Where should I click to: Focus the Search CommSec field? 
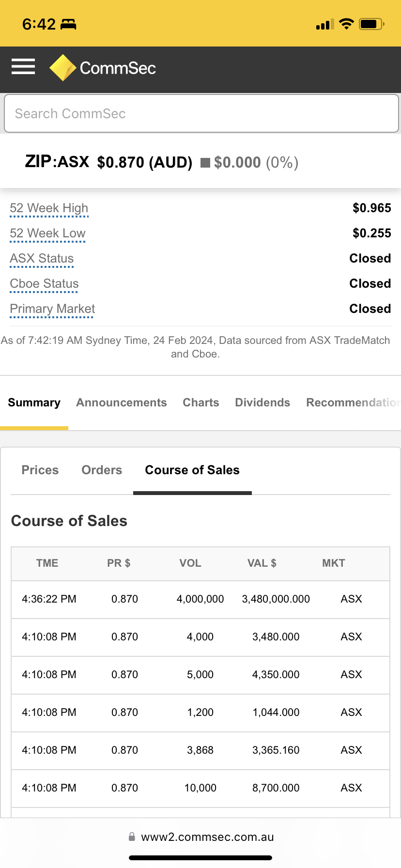(200, 113)
